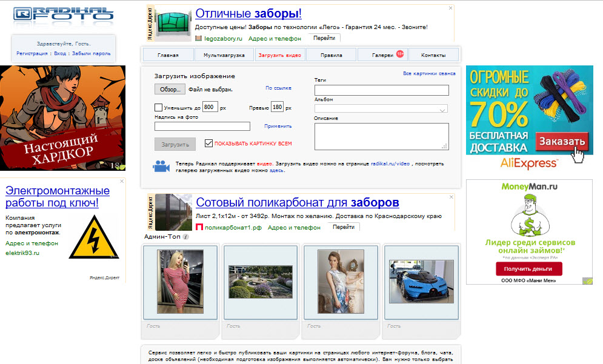Go to the Загрузить видео tab

[279, 55]
